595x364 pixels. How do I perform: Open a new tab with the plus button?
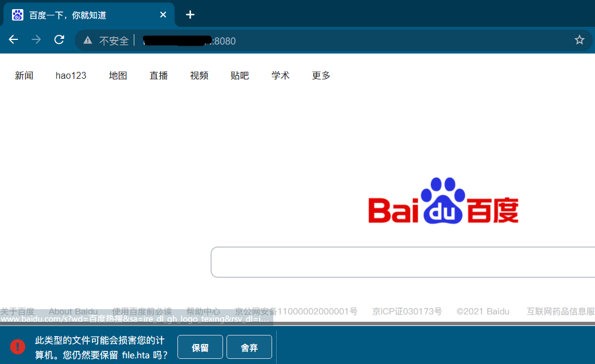(x=190, y=15)
